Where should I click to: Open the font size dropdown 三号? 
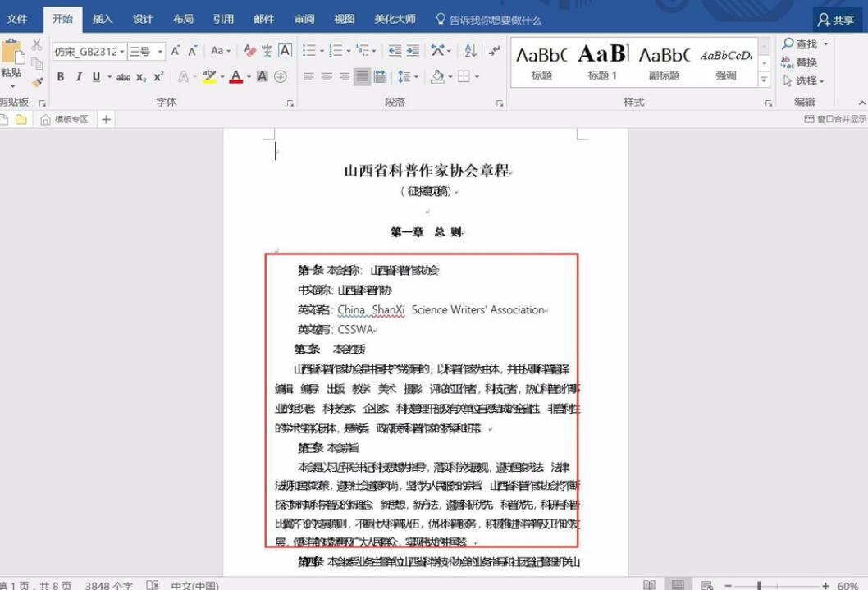(160, 52)
